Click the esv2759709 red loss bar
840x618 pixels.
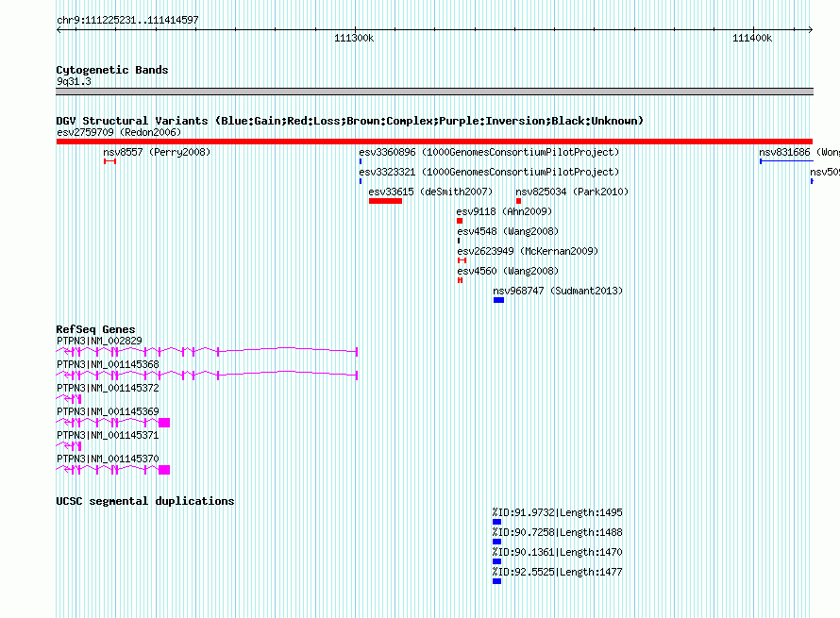coord(434,142)
